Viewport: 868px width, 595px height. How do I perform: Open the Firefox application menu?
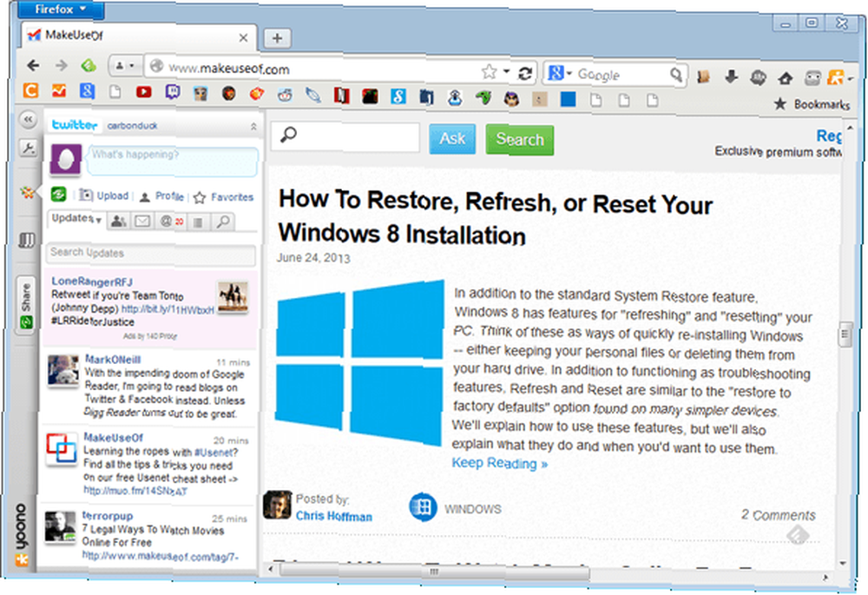pos(61,10)
